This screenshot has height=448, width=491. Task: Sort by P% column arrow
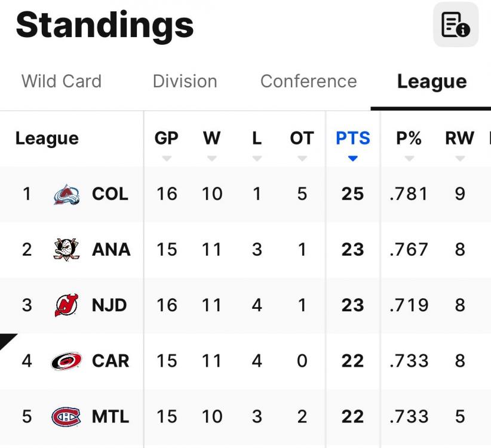pyautogui.click(x=409, y=159)
